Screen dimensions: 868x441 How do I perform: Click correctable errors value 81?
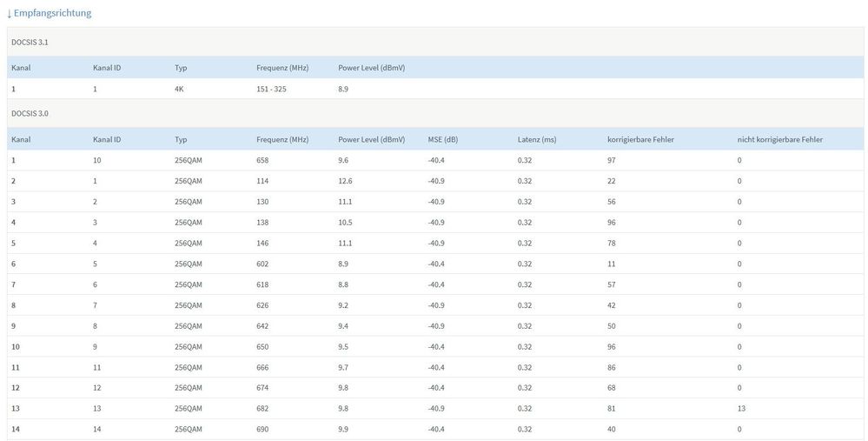pos(612,409)
